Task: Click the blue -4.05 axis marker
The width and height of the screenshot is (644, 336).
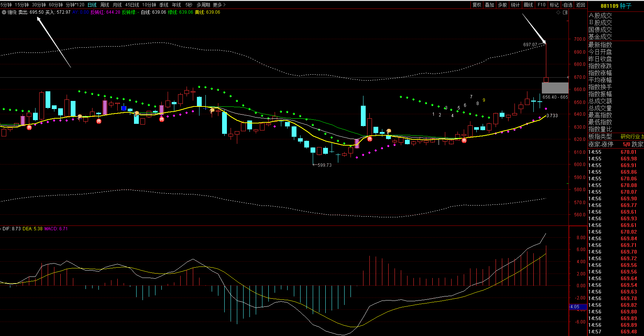Action: coord(578,307)
